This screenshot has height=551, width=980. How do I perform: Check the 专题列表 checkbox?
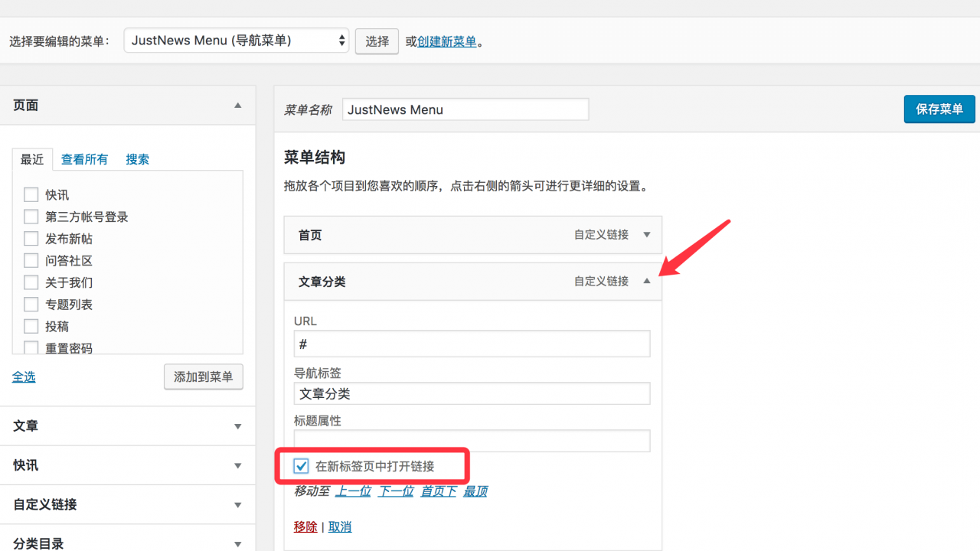pos(31,305)
